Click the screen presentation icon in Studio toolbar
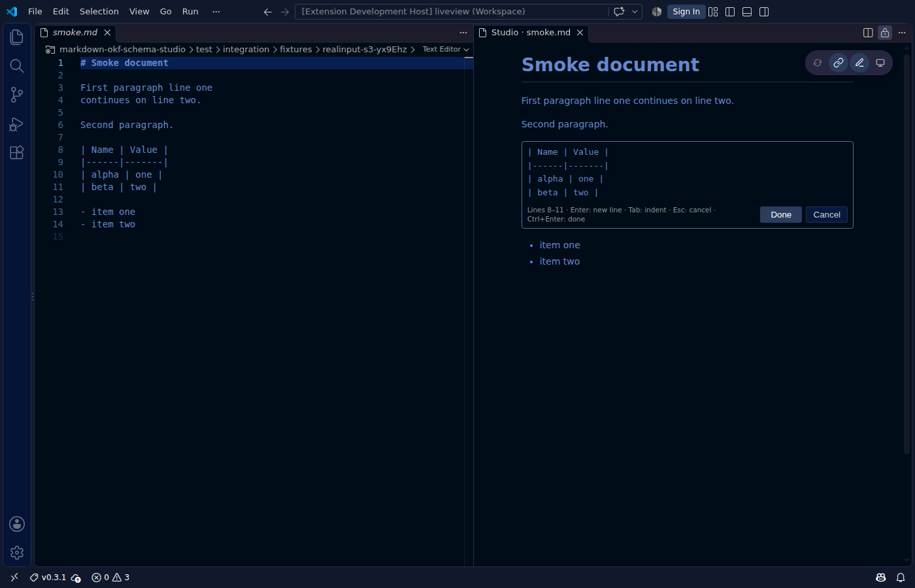 tap(880, 63)
